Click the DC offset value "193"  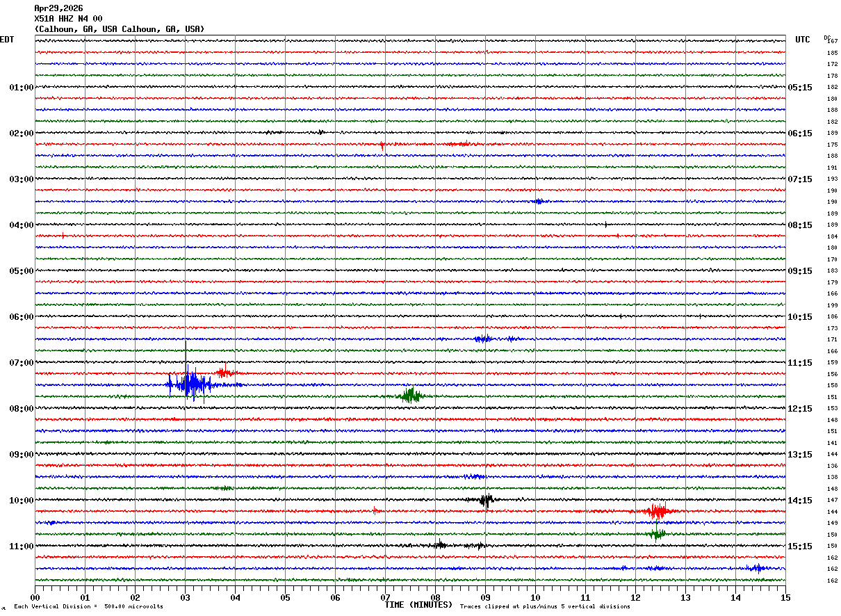[832, 179]
